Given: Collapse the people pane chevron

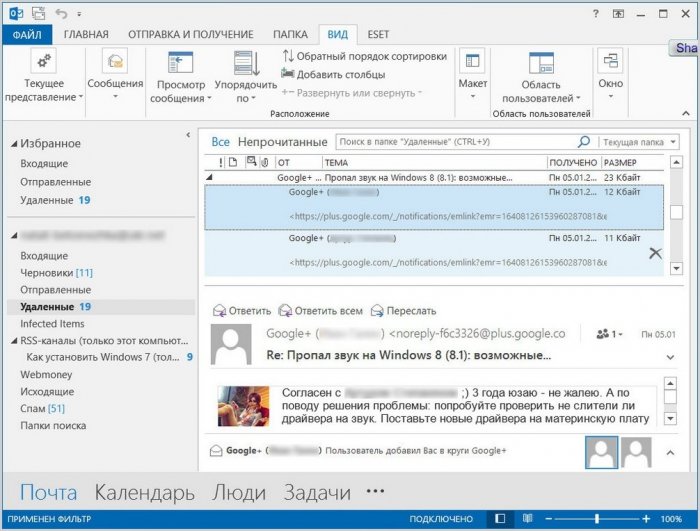Looking at the screenshot, I should tap(670, 452).
